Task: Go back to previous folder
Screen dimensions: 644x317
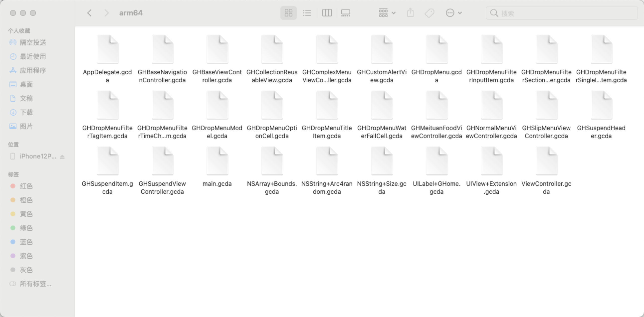Action: click(x=90, y=13)
